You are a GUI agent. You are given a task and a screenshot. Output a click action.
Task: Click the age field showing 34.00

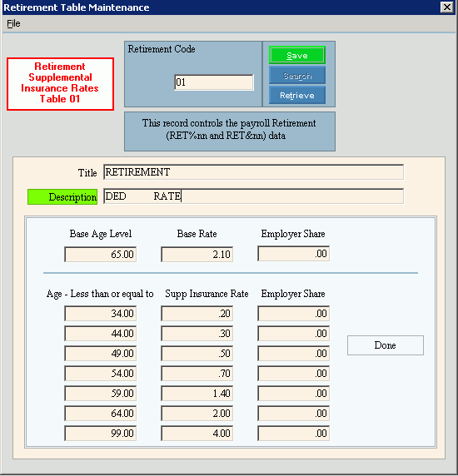pyautogui.click(x=100, y=313)
